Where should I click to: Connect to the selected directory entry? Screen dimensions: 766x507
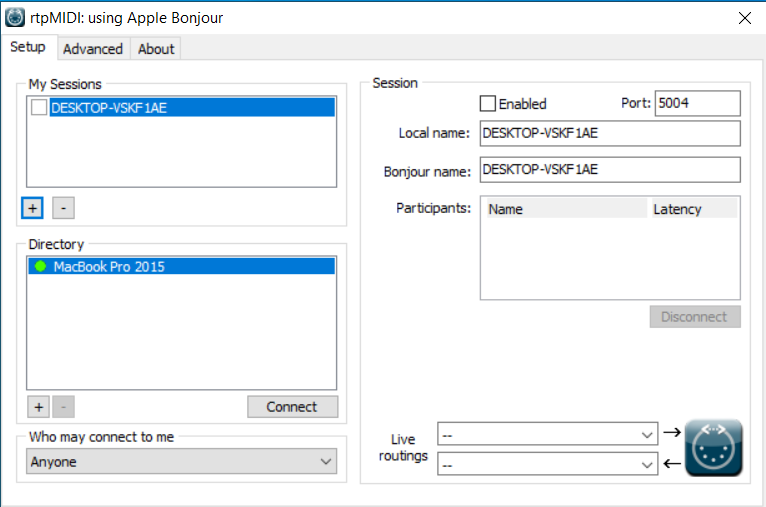click(292, 407)
